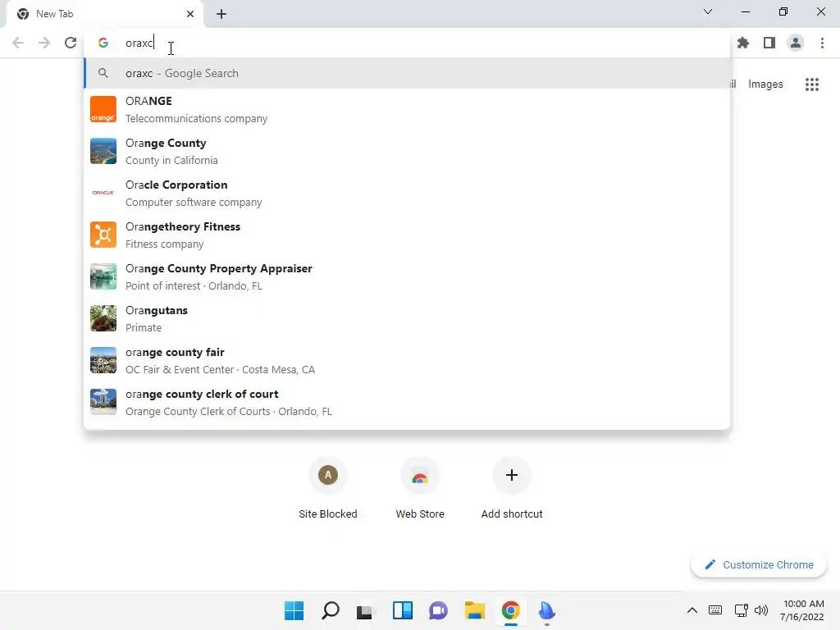Open the profile avatar icon
840x630 pixels.
point(796,43)
